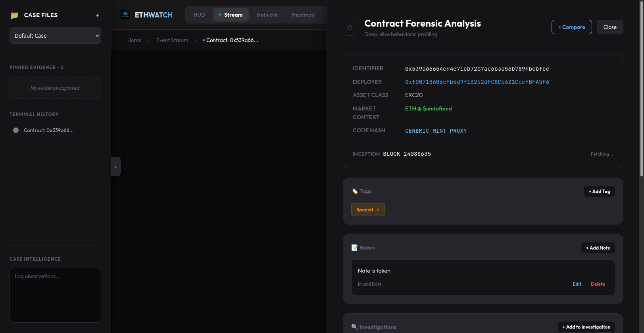Go to the Heatmap tab
Image resolution: width=644 pixels, height=333 pixels.
click(x=303, y=15)
